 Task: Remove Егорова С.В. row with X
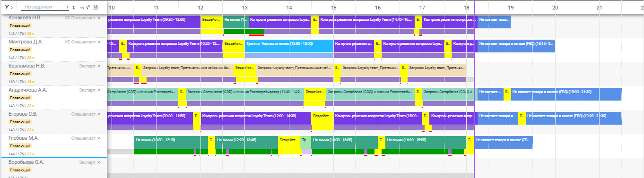[99, 114]
